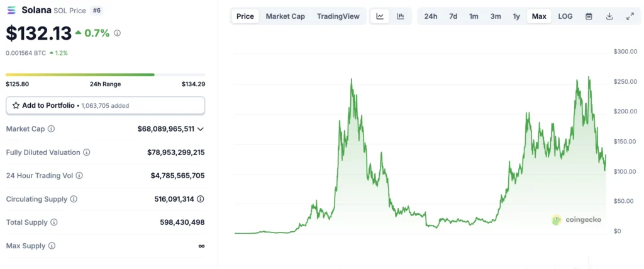Screen dimensions: 644x269
Task: Click info icon beside Market Cap
Action: [52, 129]
